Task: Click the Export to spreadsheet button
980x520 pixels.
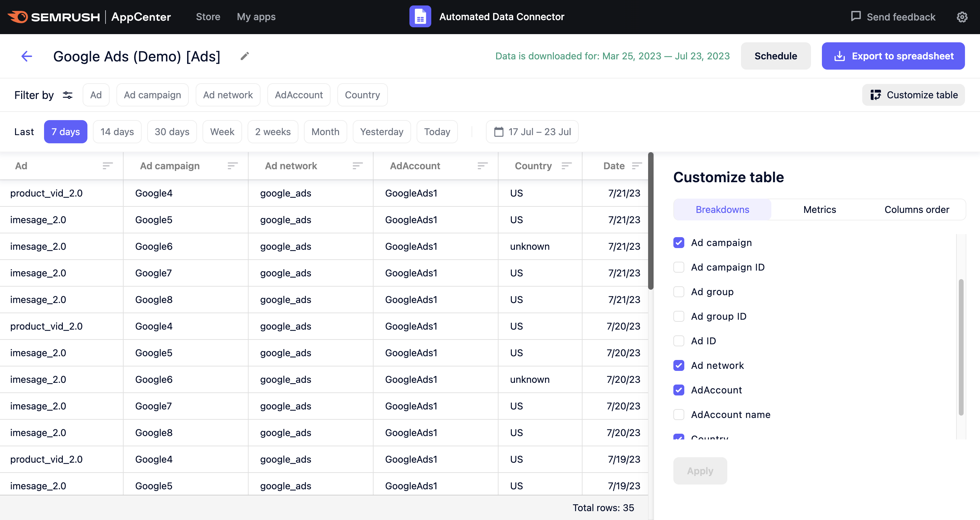Action: point(894,56)
